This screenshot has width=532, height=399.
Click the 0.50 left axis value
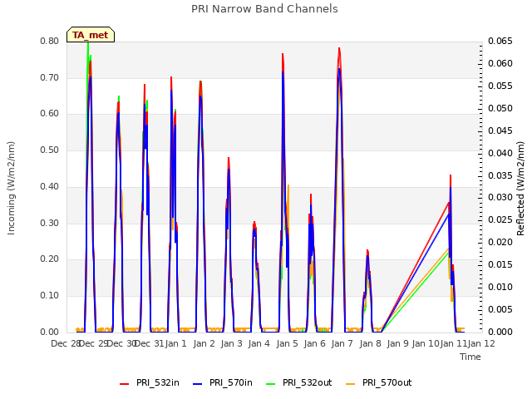pyautogui.click(x=50, y=150)
